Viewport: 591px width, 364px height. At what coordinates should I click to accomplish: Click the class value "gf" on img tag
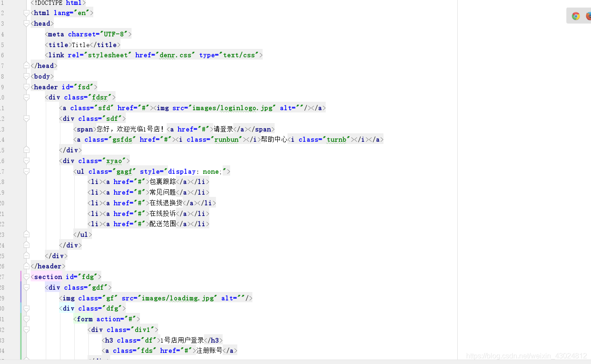pyautogui.click(x=109, y=298)
